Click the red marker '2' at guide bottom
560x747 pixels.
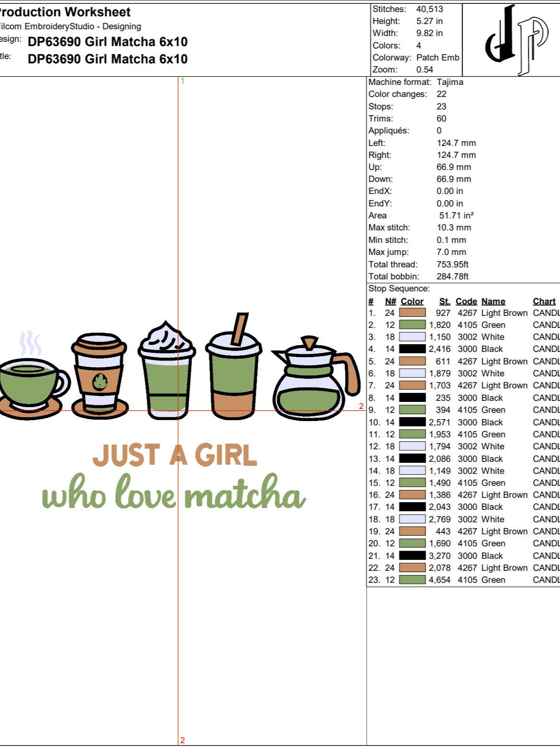182,740
